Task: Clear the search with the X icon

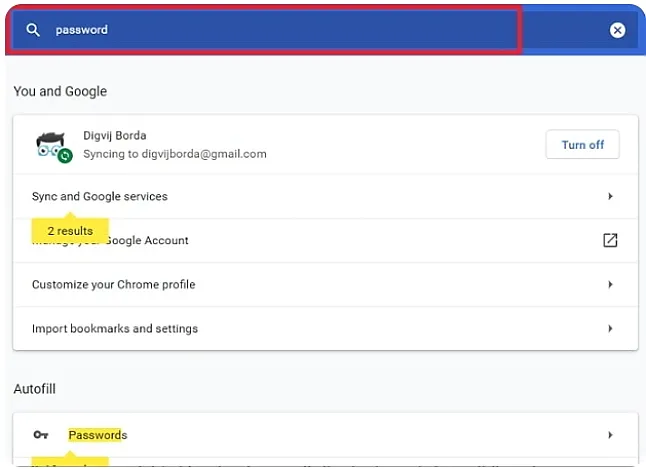Action: point(617,30)
